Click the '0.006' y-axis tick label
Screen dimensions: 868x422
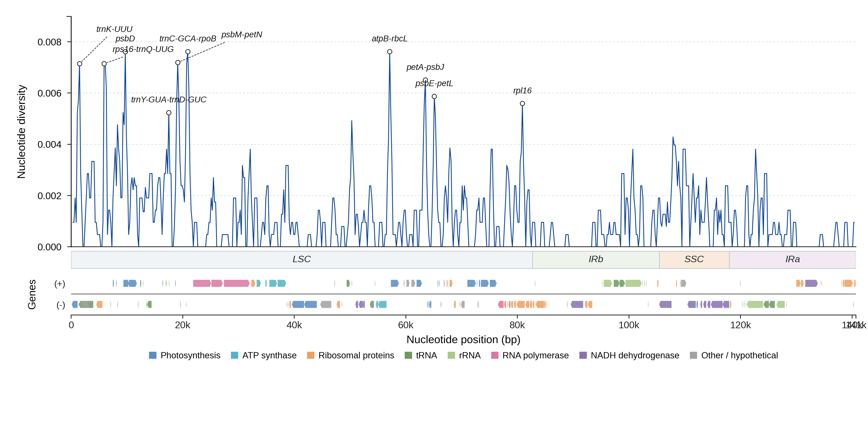click(50, 93)
